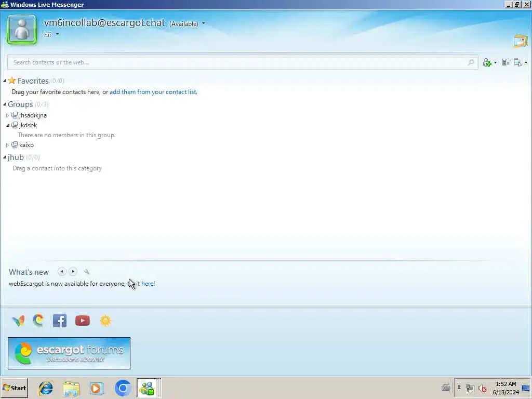This screenshot has width=532, height=399.
Task: Show hidden system tray icons
Action: [459, 387]
